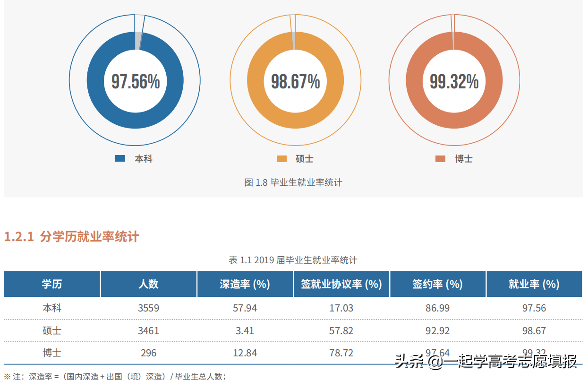Click the 97.56% figure inside the blue donut

tap(136, 82)
